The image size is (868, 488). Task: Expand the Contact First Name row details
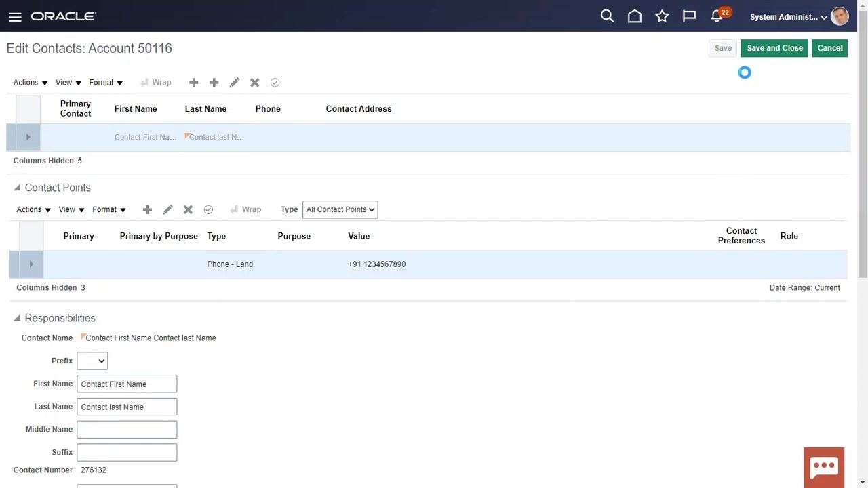pos(28,137)
